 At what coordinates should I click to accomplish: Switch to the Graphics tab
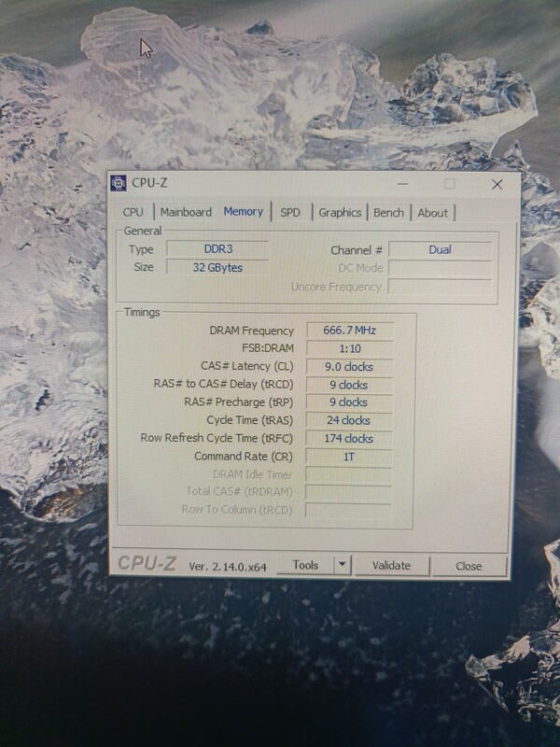tap(340, 213)
